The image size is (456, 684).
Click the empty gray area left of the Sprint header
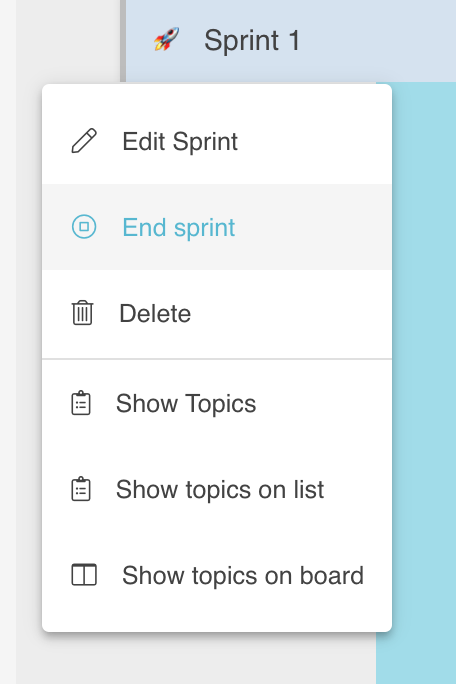coord(68,41)
